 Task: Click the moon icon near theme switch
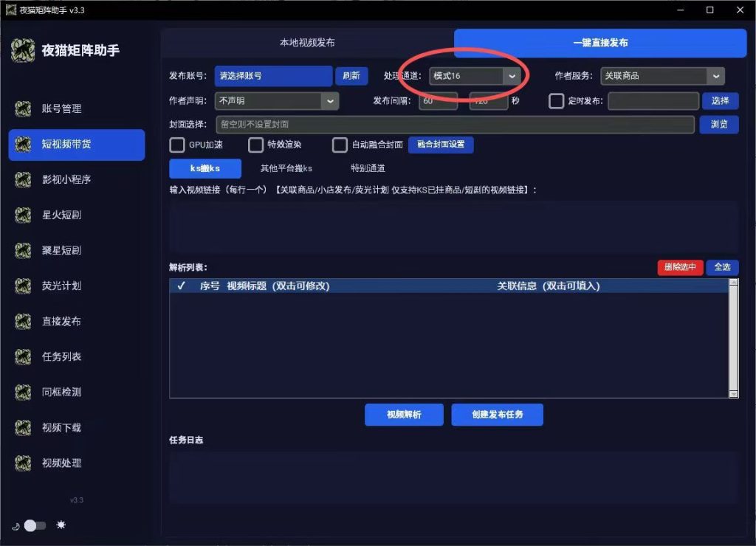pyautogui.click(x=16, y=526)
